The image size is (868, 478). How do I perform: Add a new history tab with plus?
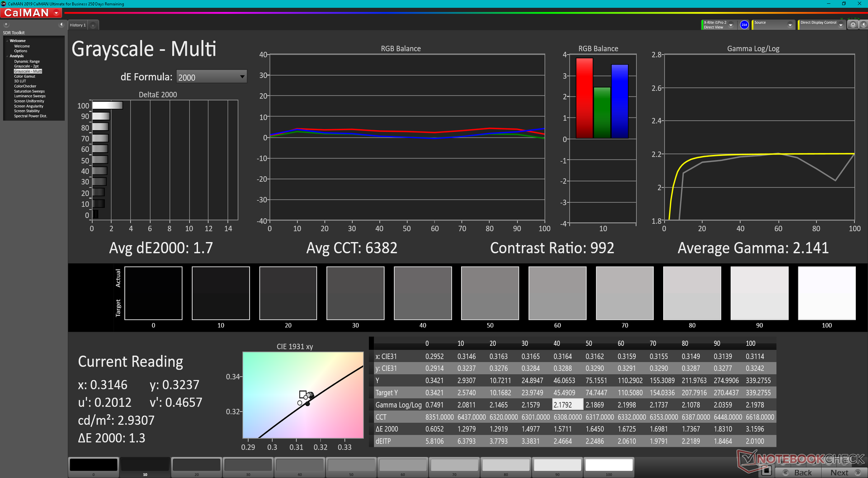click(93, 25)
